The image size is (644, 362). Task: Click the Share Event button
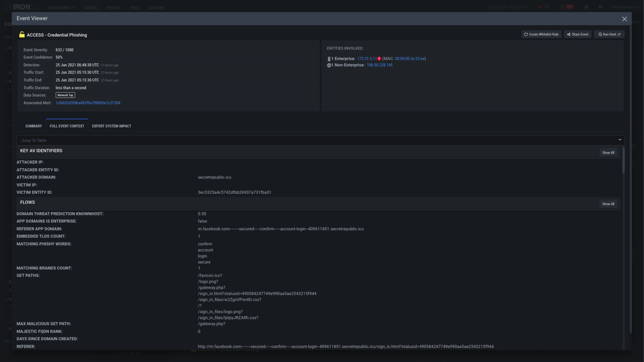(578, 34)
